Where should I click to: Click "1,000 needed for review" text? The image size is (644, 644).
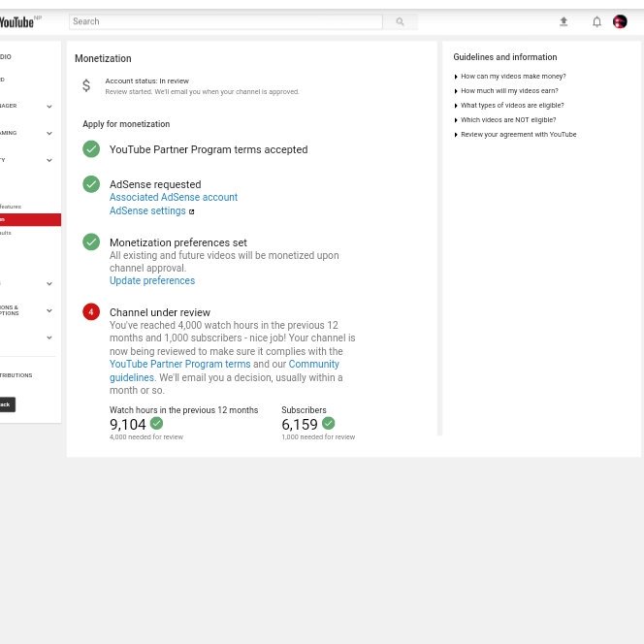pyautogui.click(x=318, y=437)
